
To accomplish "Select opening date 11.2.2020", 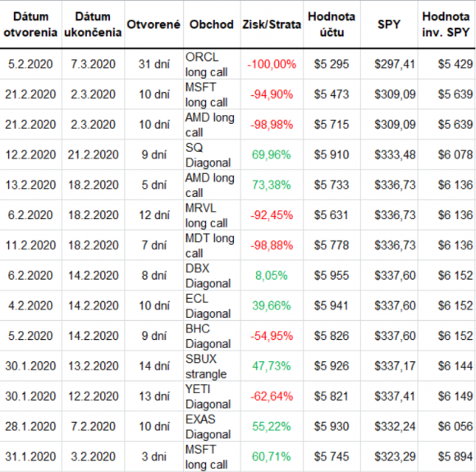I will [30, 245].
